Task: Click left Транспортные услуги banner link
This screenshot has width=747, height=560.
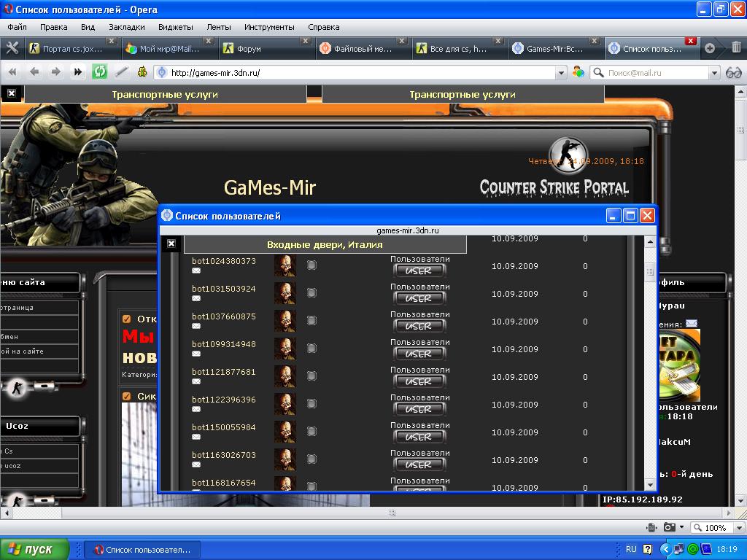Action: 165,94
